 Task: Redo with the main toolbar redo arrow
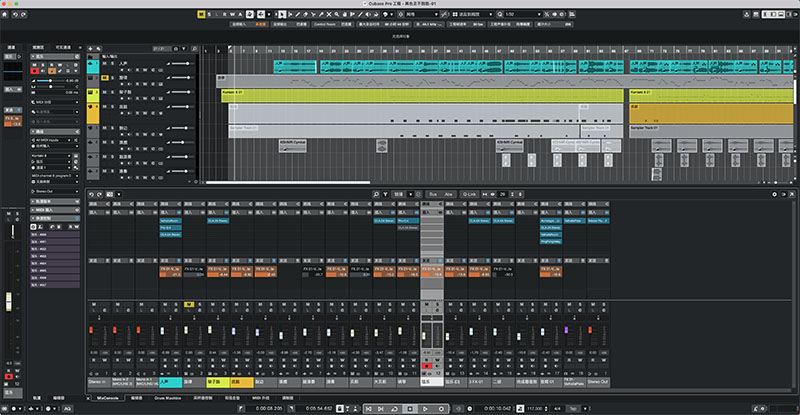[x=23, y=14]
